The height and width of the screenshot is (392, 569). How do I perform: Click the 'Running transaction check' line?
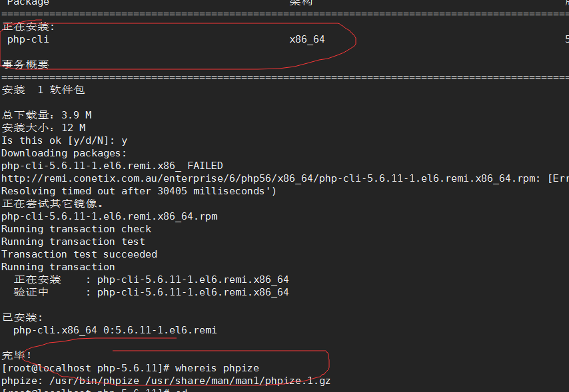point(76,229)
